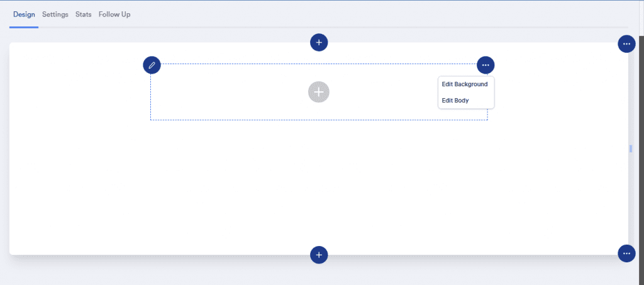This screenshot has height=285, width=644.
Task: Switch to the Design tab
Action: click(x=24, y=14)
